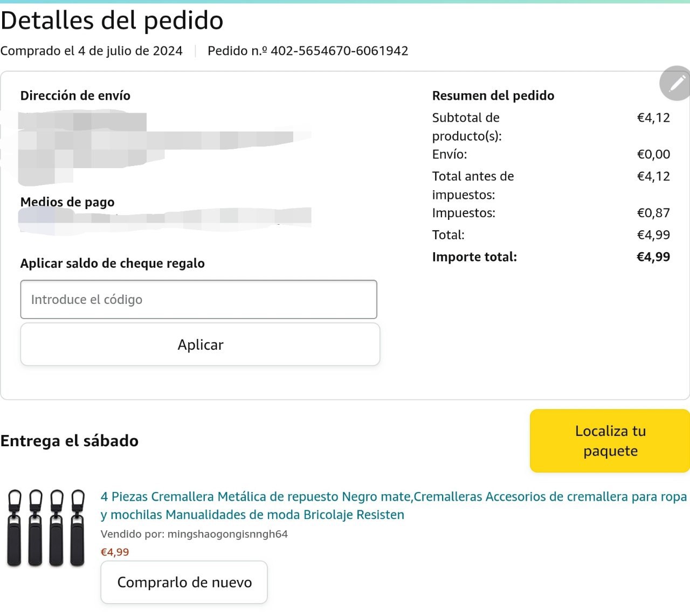Click the pencil edit icon

[676, 84]
